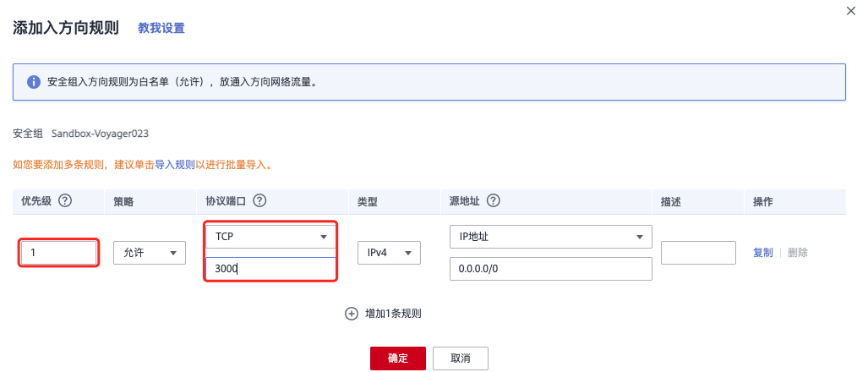Open the IPv4 type dropdown
Viewport: 868px width, 372px height.
tap(388, 253)
